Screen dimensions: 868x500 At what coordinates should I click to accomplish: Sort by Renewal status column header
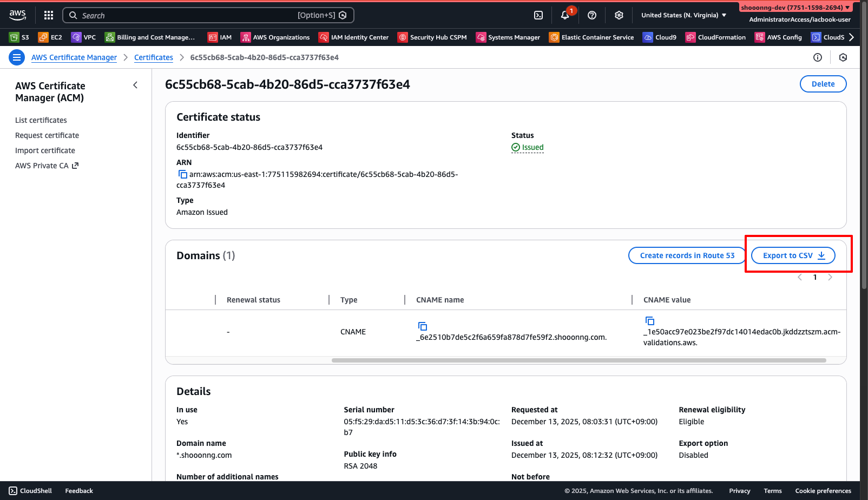(253, 300)
